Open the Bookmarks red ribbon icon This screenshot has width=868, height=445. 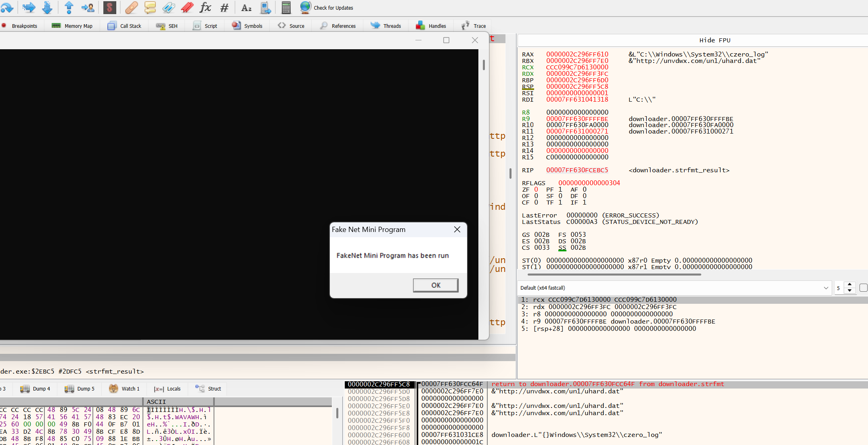(187, 7)
